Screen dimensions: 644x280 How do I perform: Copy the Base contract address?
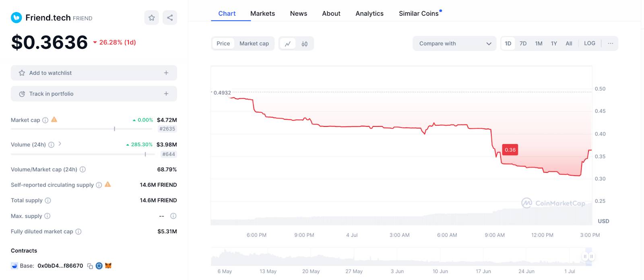[90, 266]
